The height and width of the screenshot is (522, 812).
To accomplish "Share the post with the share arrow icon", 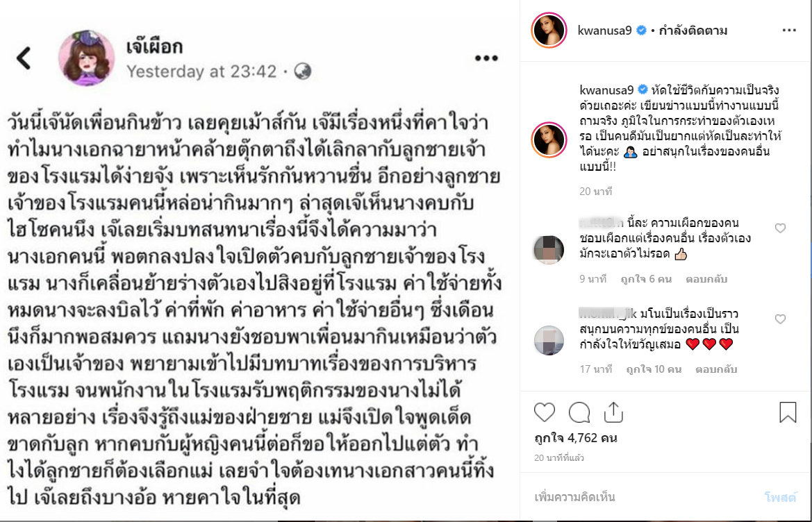I will coord(613,412).
